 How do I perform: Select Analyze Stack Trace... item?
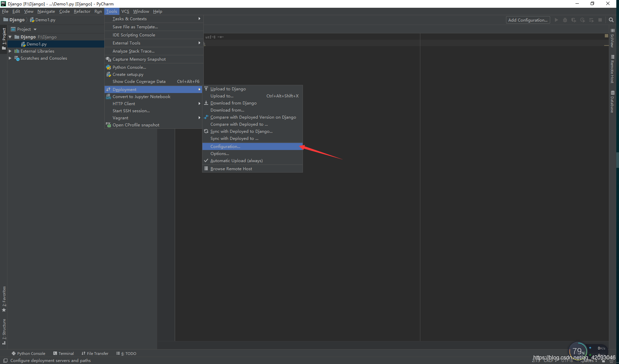point(153,51)
